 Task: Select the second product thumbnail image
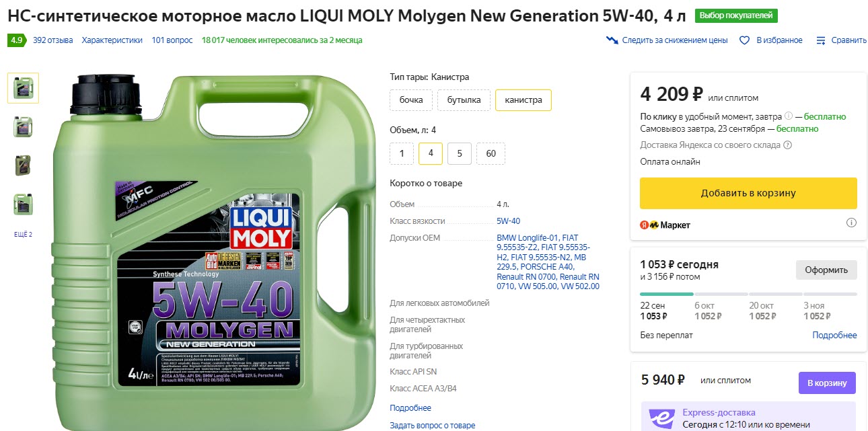tap(23, 126)
